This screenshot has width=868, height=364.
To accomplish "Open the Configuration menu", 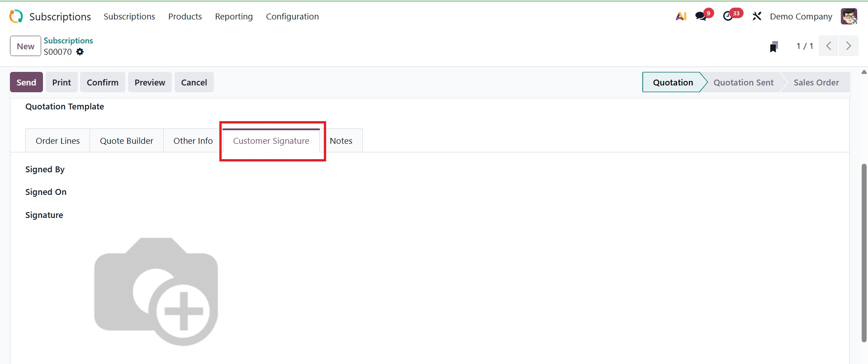I will (x=292, y=16).
